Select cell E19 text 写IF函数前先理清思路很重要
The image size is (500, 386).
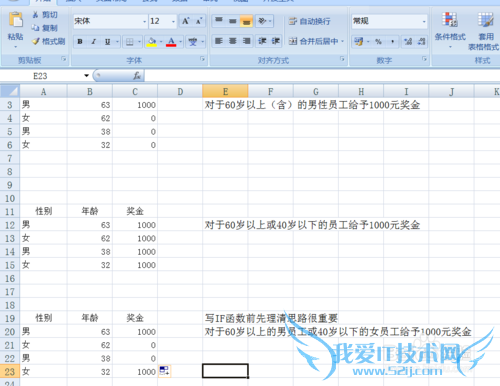point(225,318)
